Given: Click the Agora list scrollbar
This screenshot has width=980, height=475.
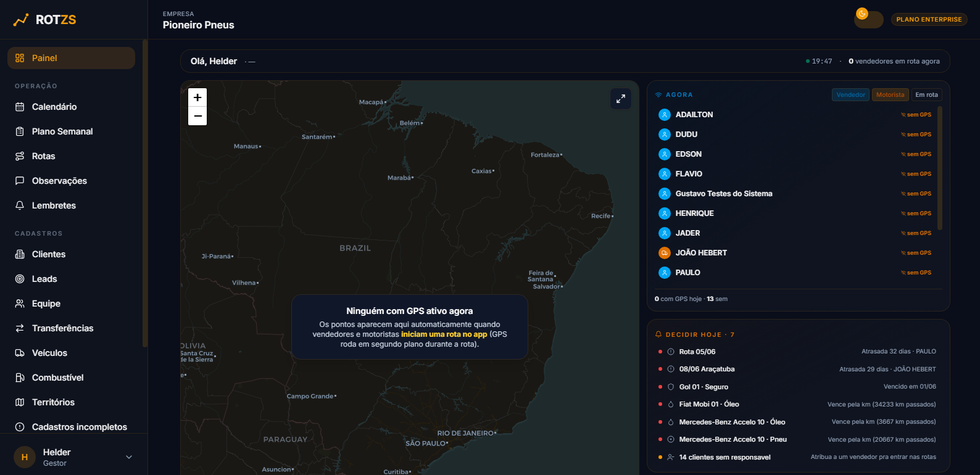Looking at the screenshot, I should pyautogui.click(x=940, y=168).
